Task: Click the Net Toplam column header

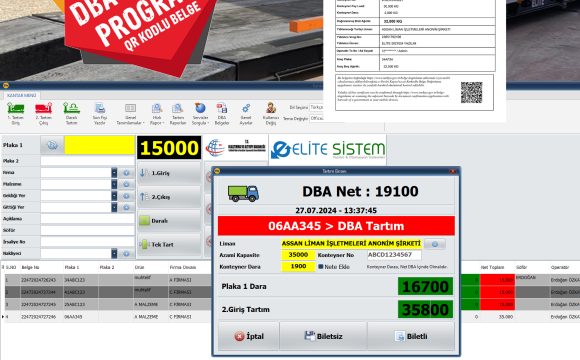Action: tap(492, 267)
